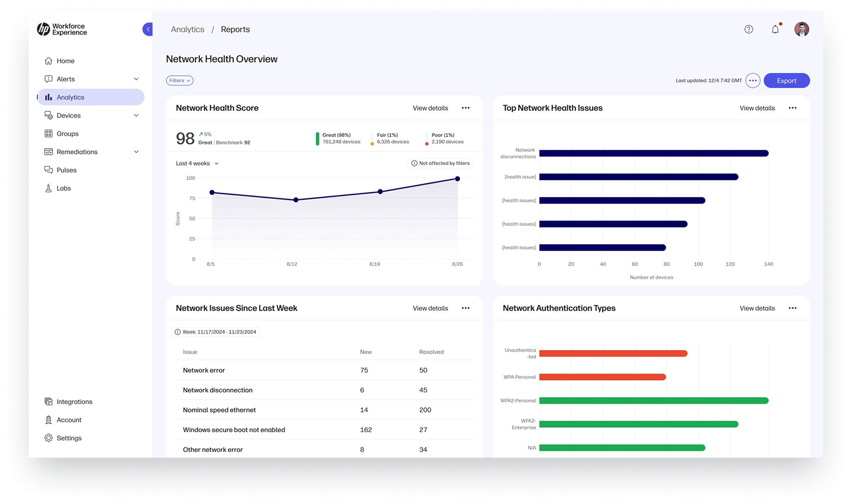Click the Export button
Viewport: 852px width, 504px height.
tap(786, 81)
